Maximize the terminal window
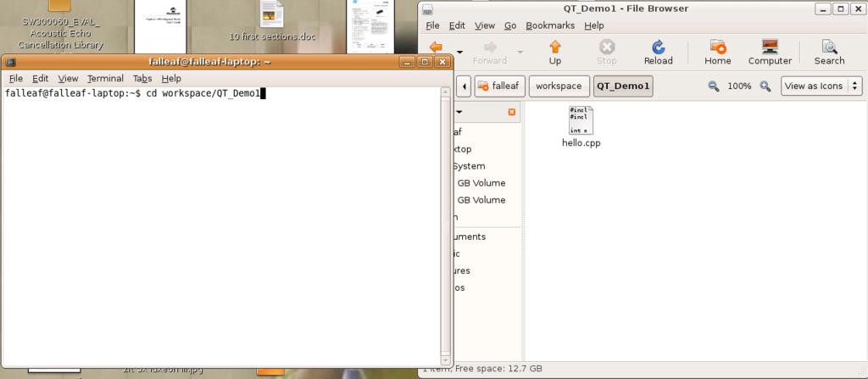This screenshot has width=868, height=379. click(x=426, y=62)
